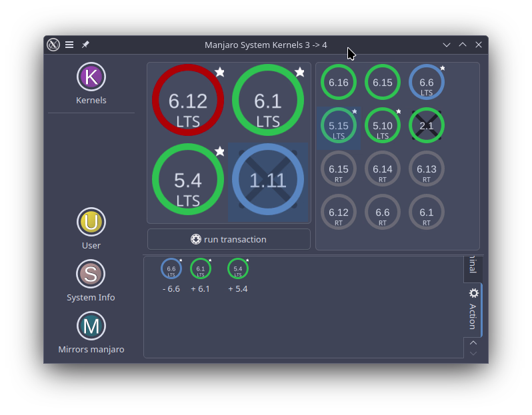Viewport: 532px width, 415px height.
Task: Open the Kernels section icon
Action: [x=91, y=77]
